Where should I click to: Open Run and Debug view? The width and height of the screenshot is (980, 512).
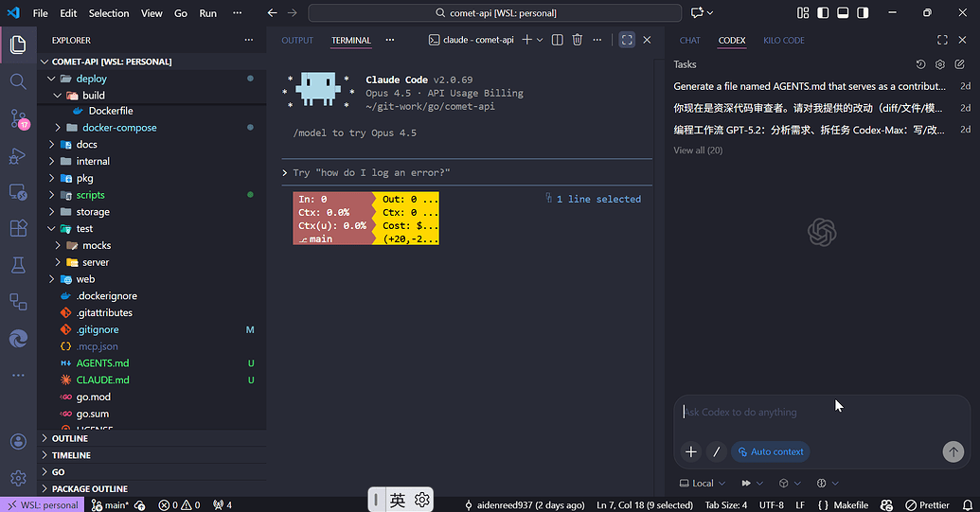pyautogui.click(x=18, y=155)
